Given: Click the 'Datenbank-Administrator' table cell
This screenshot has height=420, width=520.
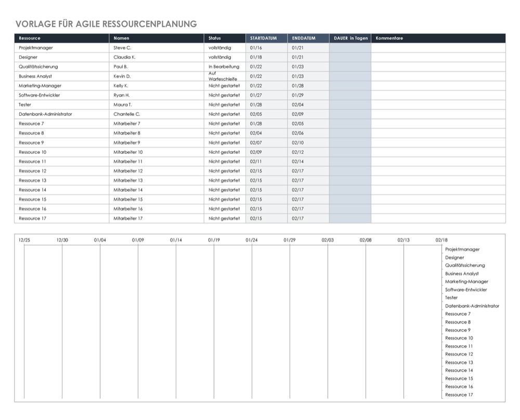Looking at the screenshot, I should tap(62, 114).
